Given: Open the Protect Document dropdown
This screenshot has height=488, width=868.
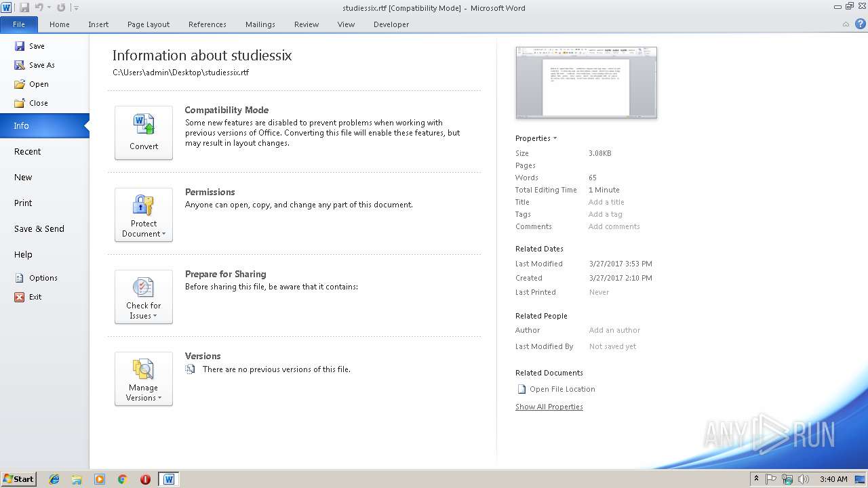Looking at the screenshot, I should point(144,215).
